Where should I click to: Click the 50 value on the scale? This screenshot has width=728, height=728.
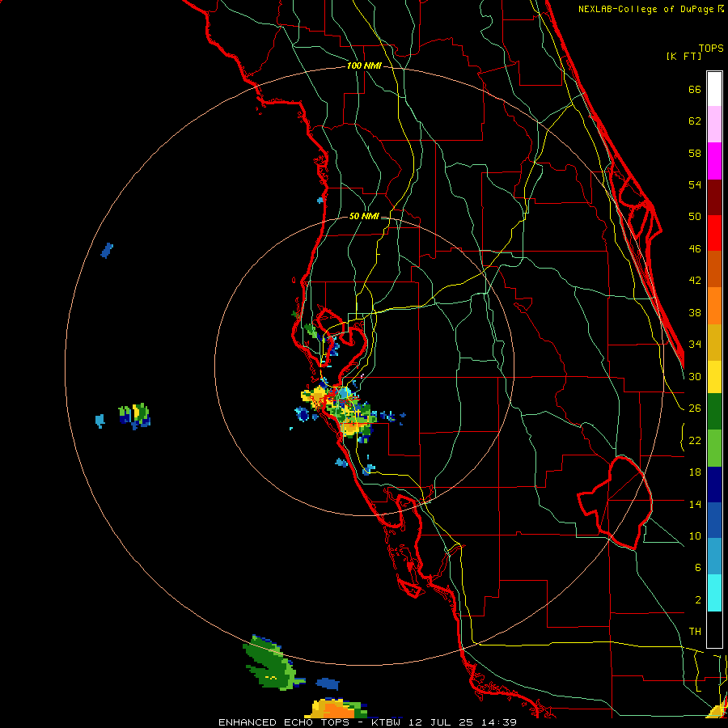(695, 217)
